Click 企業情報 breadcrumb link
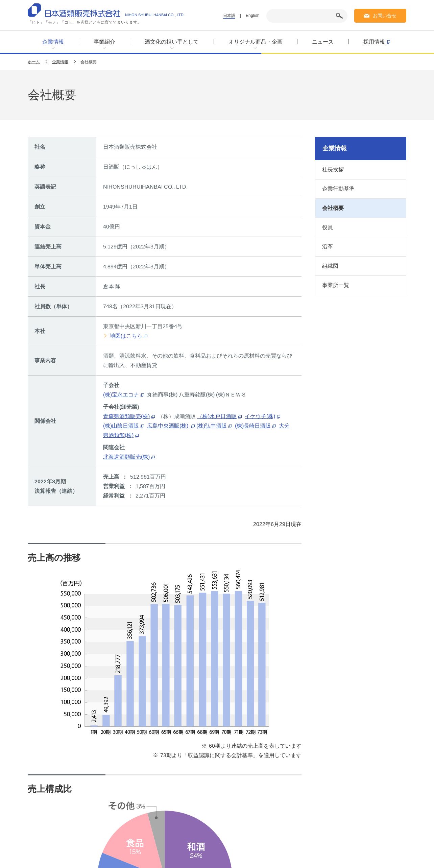 tap(60, 62)
